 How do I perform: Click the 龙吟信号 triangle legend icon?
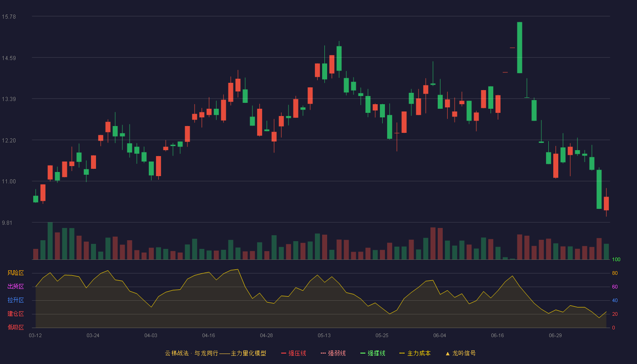[x=448, y=354]
